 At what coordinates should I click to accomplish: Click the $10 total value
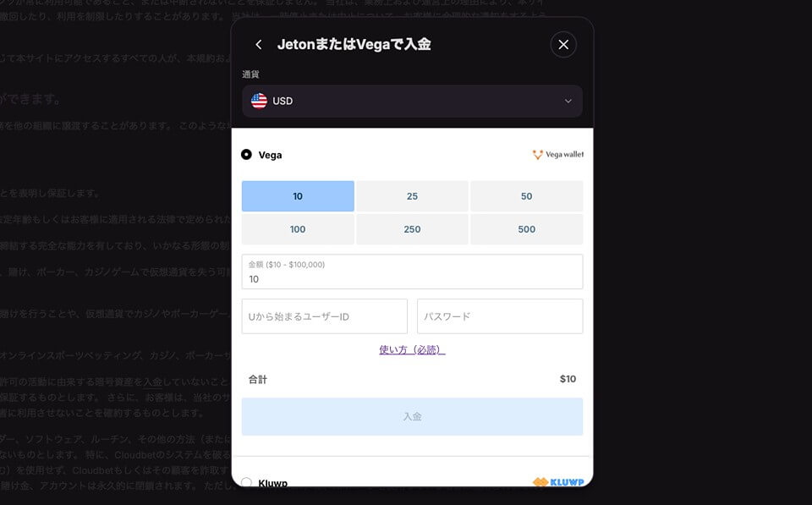pos(568,379)
